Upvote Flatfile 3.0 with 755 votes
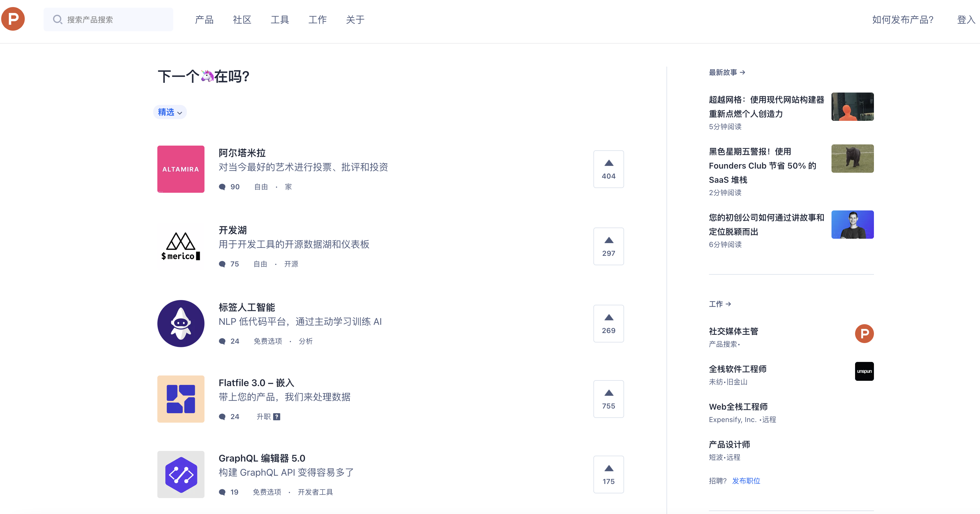 (608, 399)
